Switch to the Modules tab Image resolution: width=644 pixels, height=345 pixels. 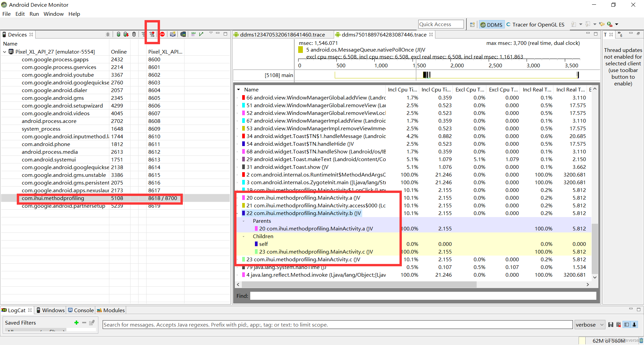pyautogui.click(x=111, y=310)
